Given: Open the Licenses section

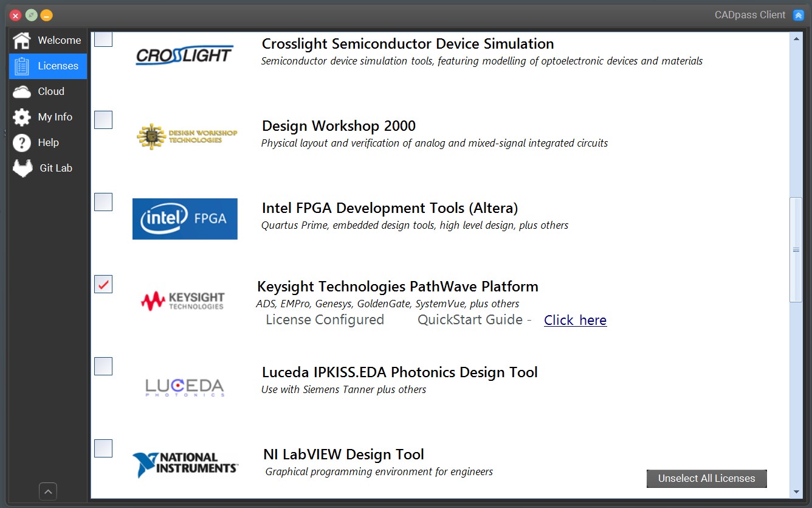Looking at the screenshot, I should coord(48,66).
